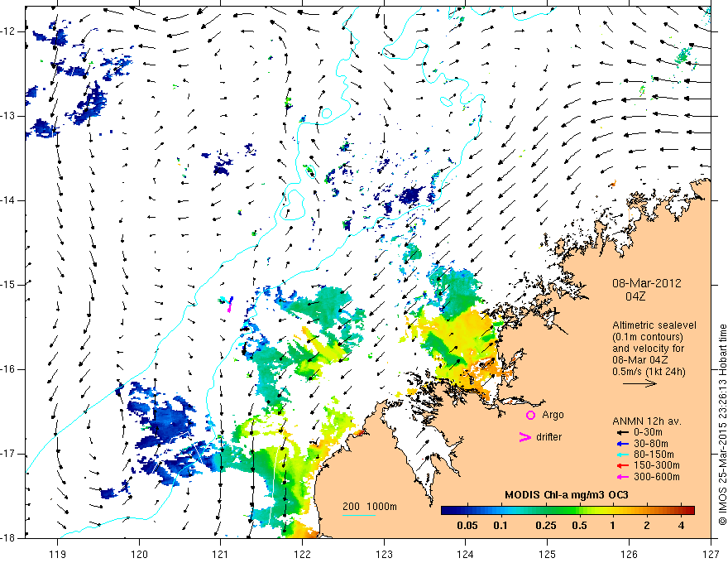
Task: Click the ANMN 12h av. legend heading
Action: click(x=647, y=421)
